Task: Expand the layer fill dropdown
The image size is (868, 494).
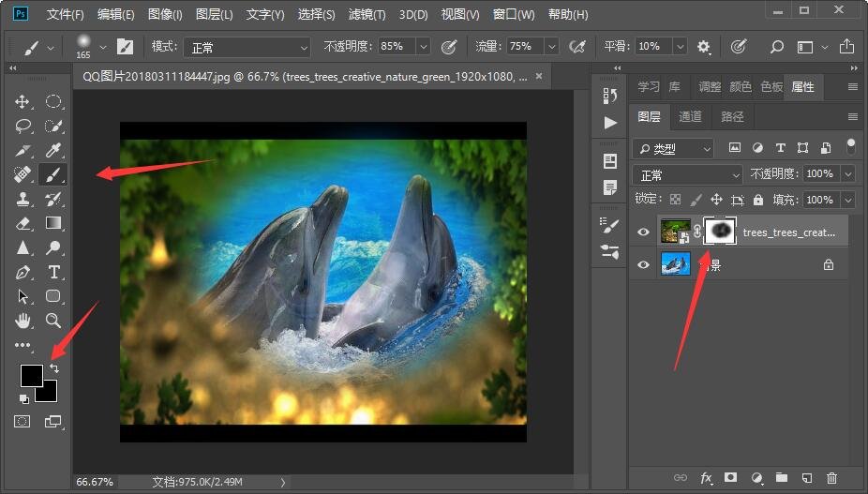Action: [848, 200]
